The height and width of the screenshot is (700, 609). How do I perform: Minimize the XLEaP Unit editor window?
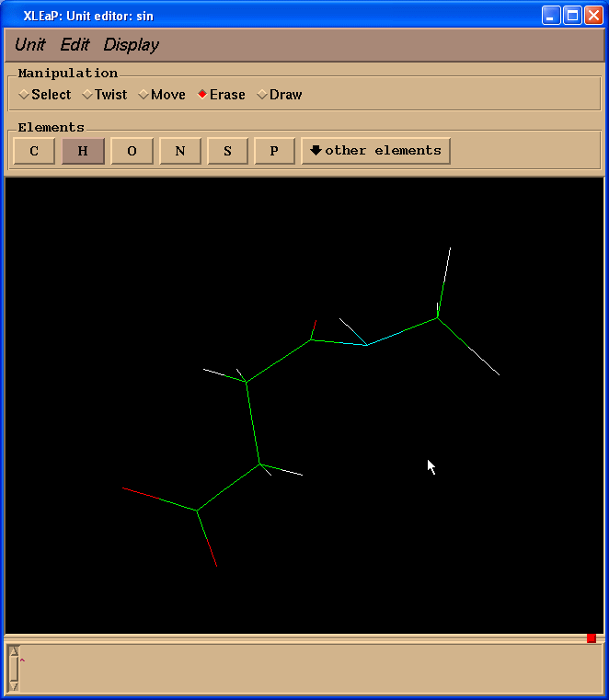pos(550,16)
